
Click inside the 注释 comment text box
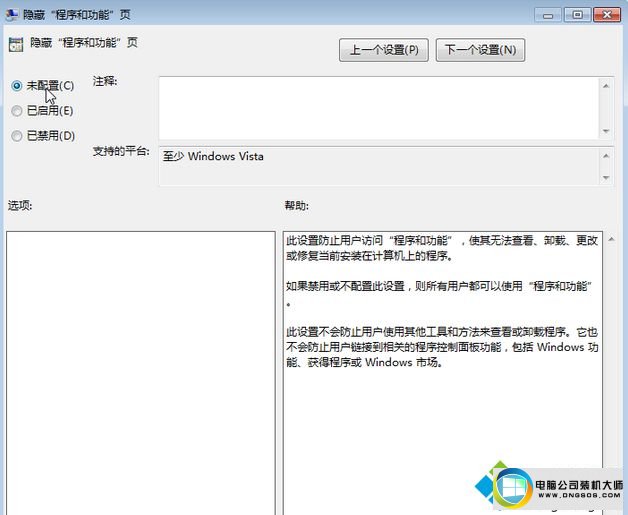click(378, 108)
